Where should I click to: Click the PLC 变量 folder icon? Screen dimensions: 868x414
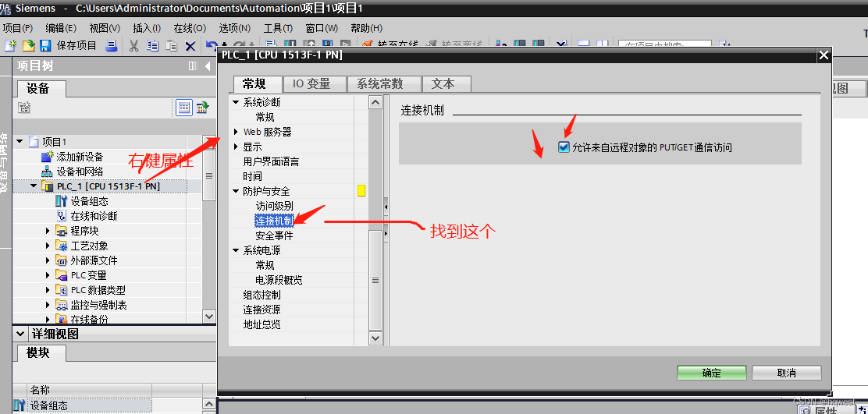[x=62, y=275]
